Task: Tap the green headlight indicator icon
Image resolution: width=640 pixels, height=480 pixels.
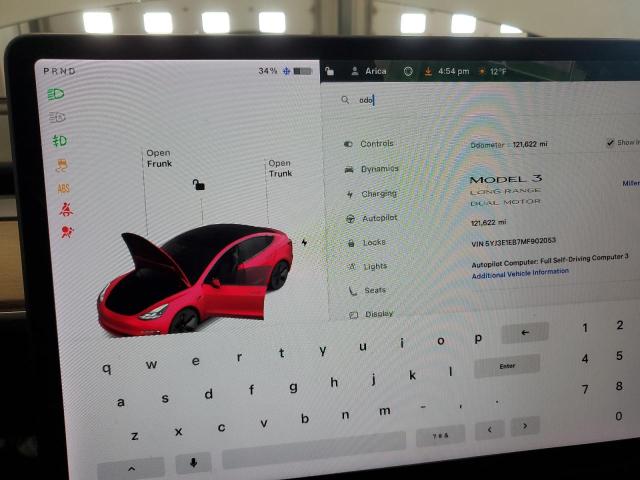Action: tap(56, 94)
